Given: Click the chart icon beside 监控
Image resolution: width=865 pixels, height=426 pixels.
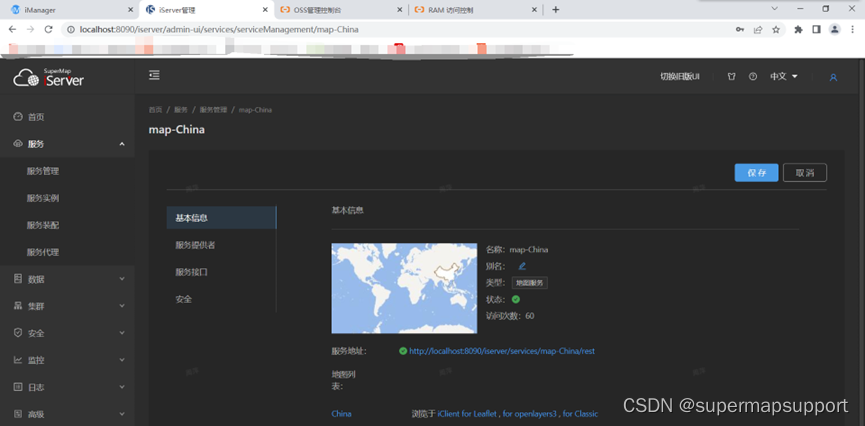Looking at the screenshot, I should click(18, 360).
